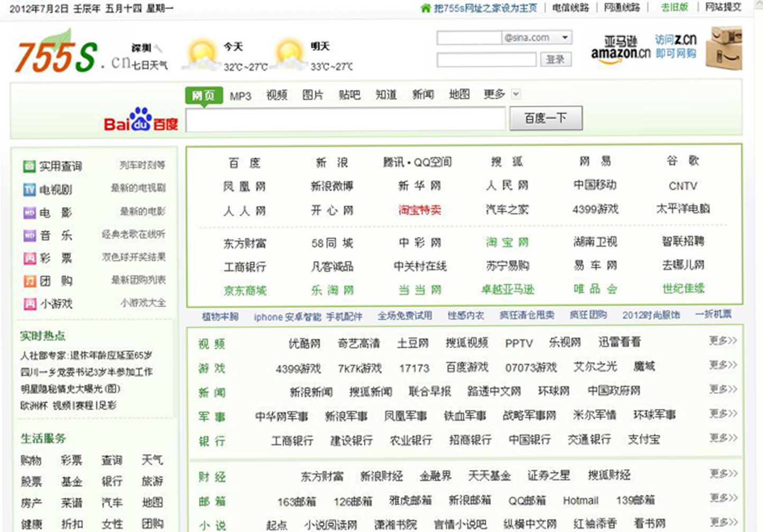Open the 小游戏 mini-games icon
763x532 pixels.
coord(29,303)
